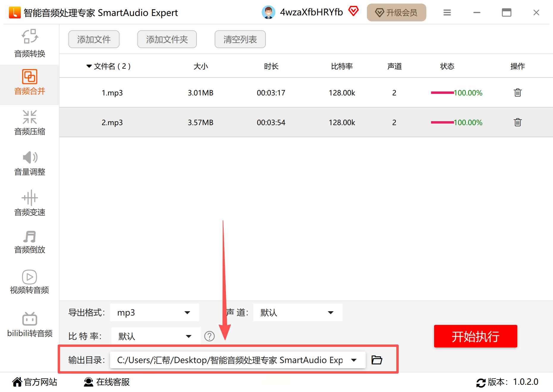Click the 声道 column header
Image resolution: width=553 pixels, height=392 pixels.
395,66
